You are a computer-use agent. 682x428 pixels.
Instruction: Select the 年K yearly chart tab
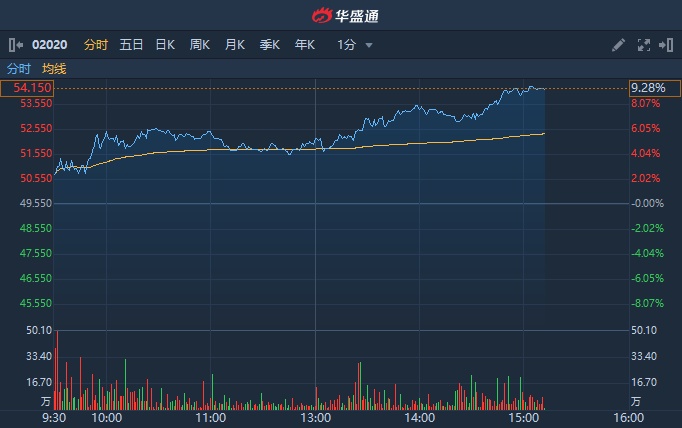pyautogui.click(x=305, y=45)
